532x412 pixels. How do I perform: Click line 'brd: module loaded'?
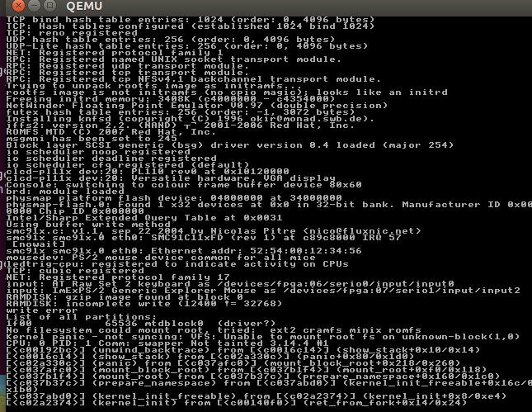65,192
